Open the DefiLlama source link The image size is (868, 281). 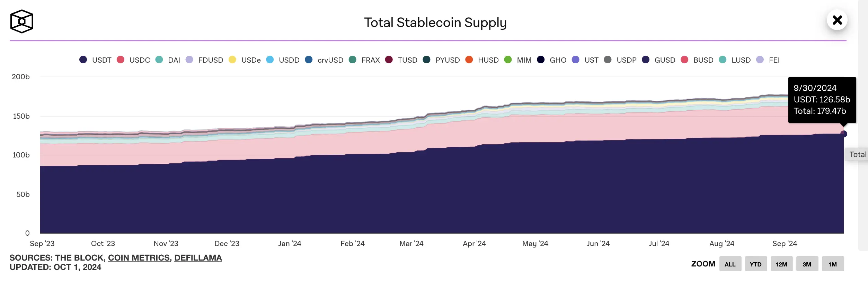(x=198, y=258)
